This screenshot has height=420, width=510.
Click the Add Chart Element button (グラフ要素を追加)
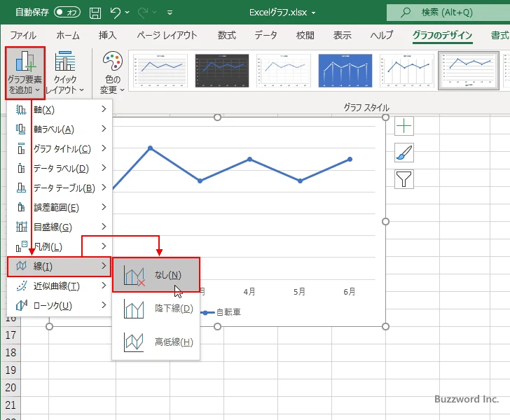[25, 73]
